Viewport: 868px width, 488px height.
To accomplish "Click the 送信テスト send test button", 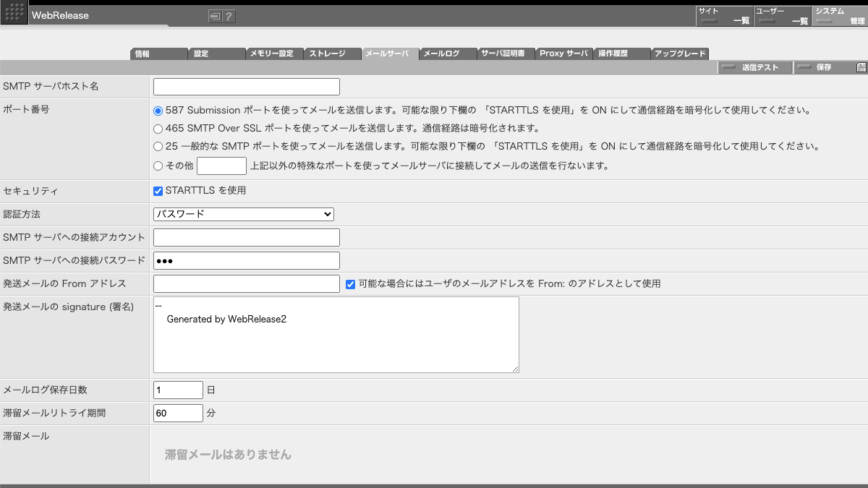I will tap(754, 67).
